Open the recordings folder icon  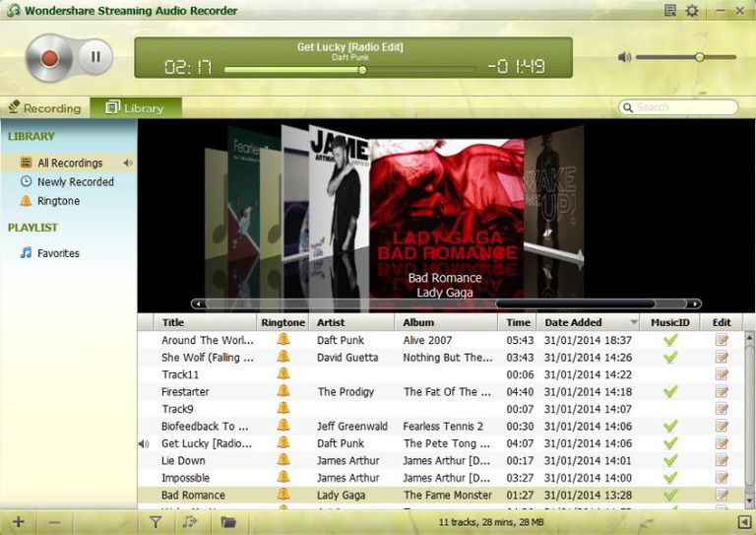pyautogui.click(x=228, y=522)
